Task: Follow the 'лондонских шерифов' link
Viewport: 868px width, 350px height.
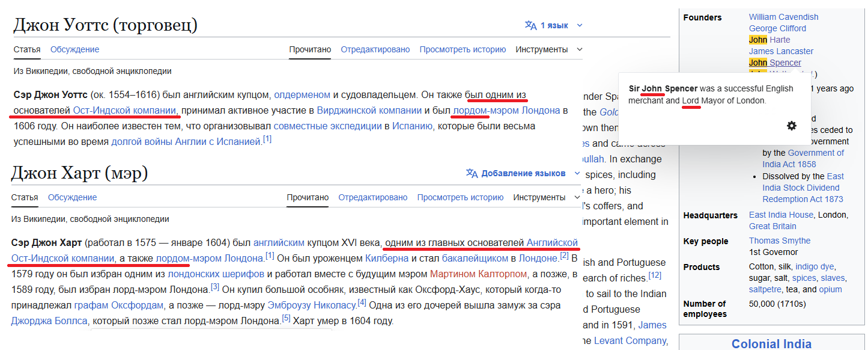Action: 217,274
